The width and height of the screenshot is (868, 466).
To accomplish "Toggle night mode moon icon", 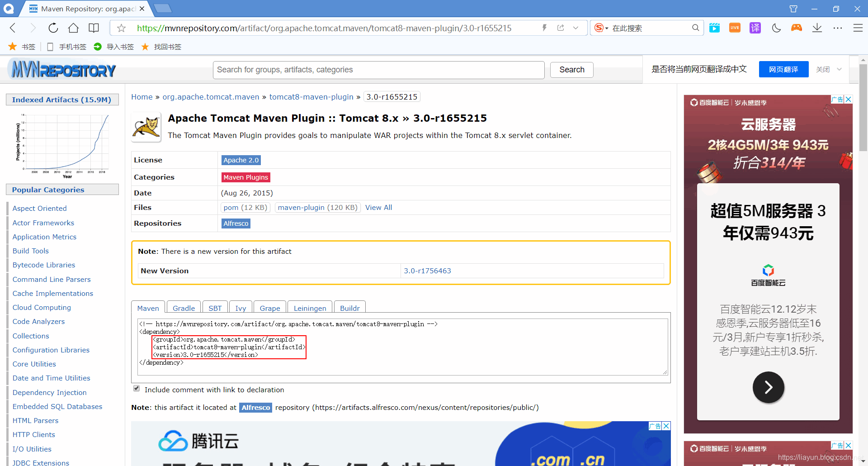I will point(776,28).
